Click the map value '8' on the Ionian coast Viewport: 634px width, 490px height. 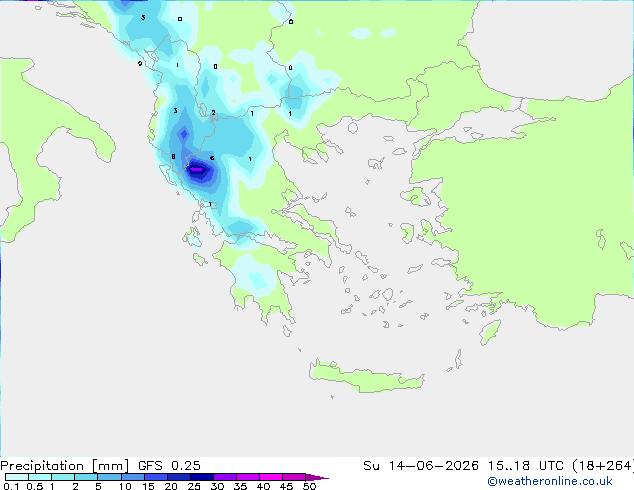(173, 156)
